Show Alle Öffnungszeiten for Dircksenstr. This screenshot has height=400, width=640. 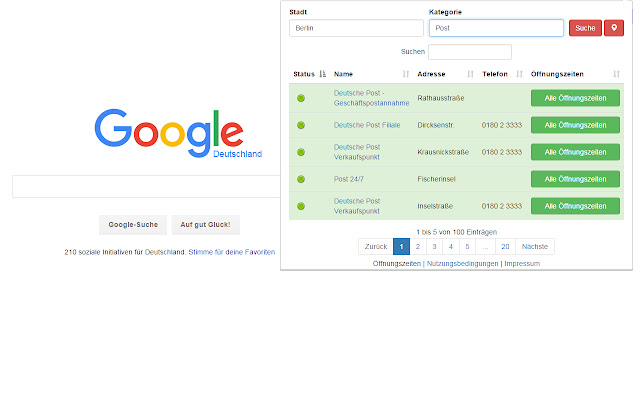click(x=575, y=125)
